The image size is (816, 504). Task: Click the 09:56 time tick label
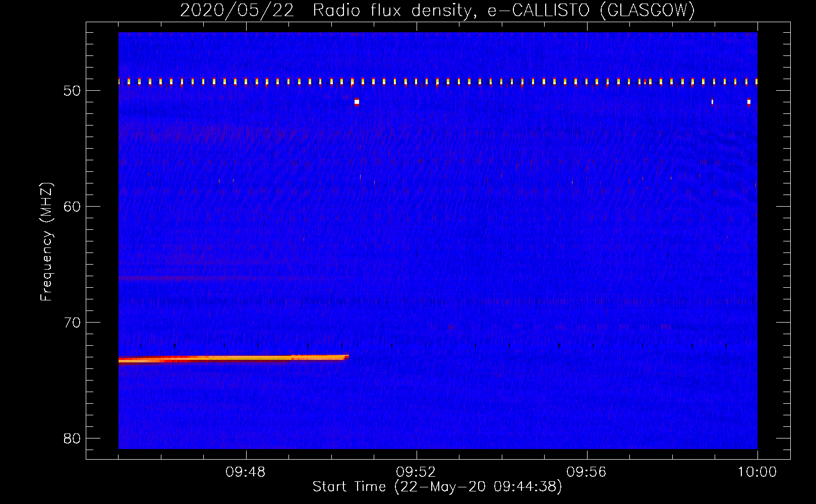point(587,472)
